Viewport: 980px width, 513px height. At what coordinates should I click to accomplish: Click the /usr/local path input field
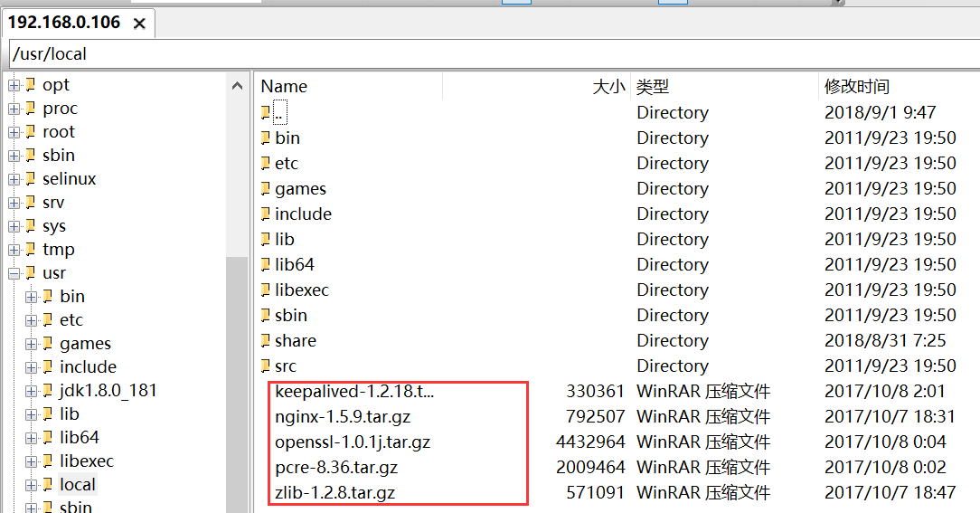click(x=494, y=53)
